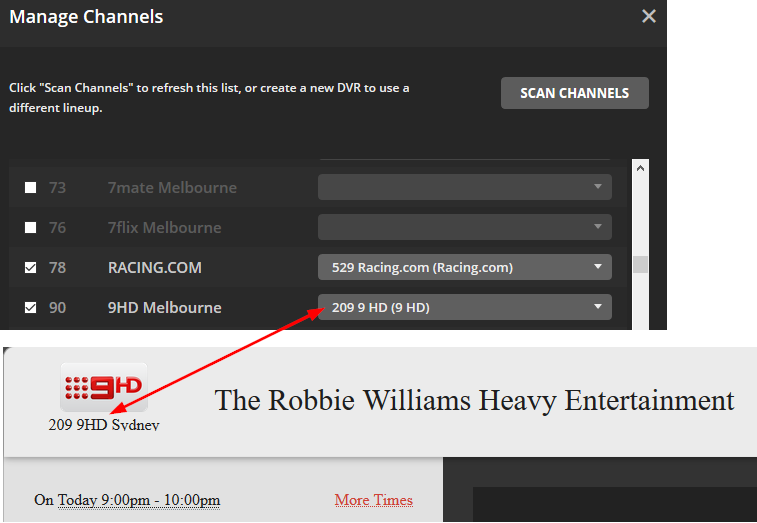This screenshot has width=757, height=523.
Task: Click channel number 90
Action: click(x=57, y=308)
